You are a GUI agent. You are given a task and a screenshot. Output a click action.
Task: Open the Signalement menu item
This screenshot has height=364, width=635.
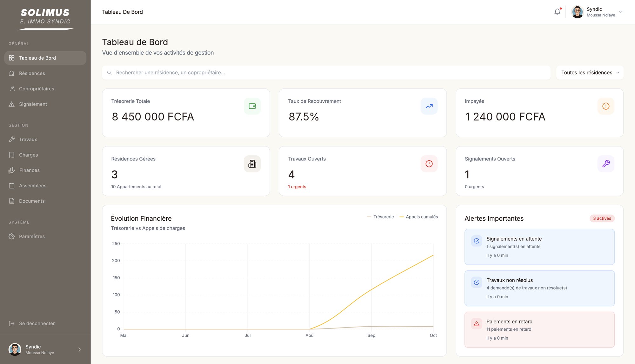[x=45, y=104]
